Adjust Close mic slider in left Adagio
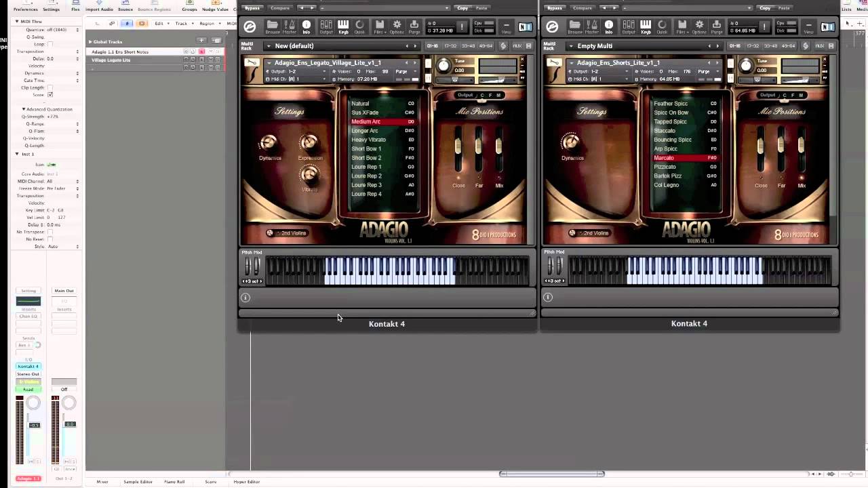 click(x=458, y=146)
